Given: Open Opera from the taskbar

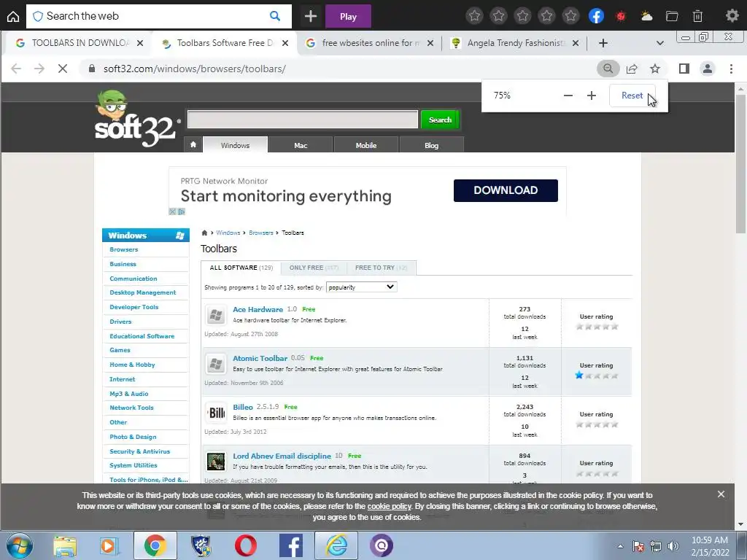Looking at the screenshot, I should (246, 545).
